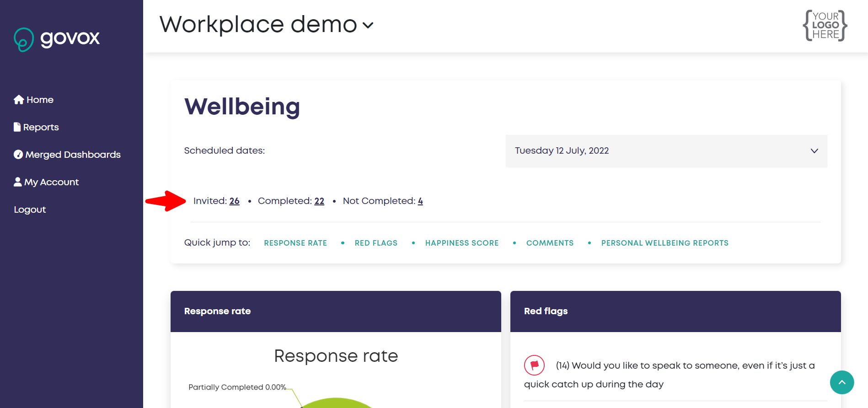
Task: Open the Home menu item
Action: (33, 100)
